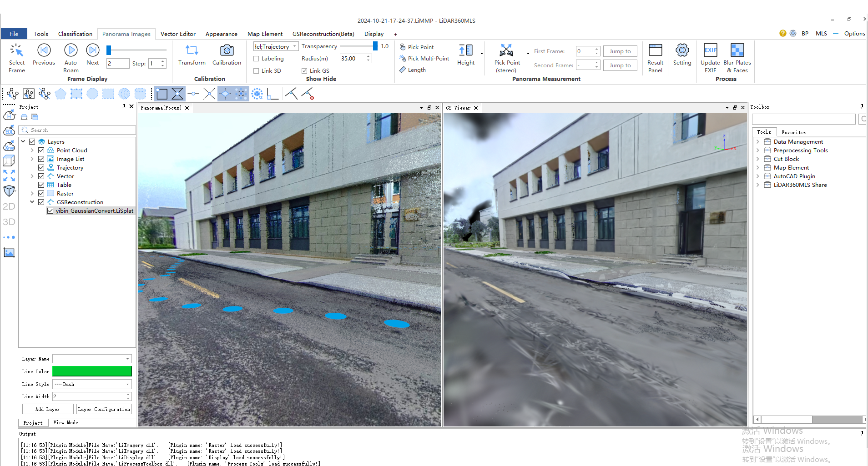Click Jump to for First Frame

coord(620,51)
